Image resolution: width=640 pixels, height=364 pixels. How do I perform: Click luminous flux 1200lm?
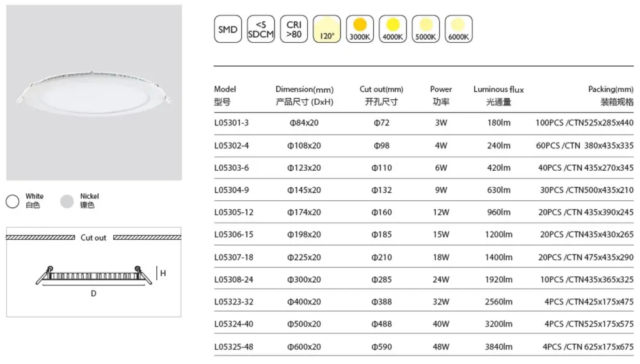pos(499,235)
